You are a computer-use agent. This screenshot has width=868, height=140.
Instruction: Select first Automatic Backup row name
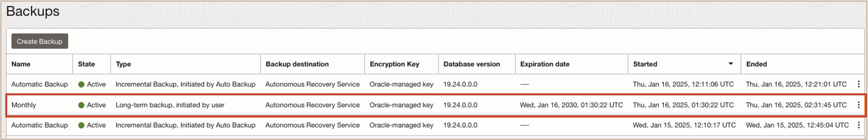click(x=39, y=84)
